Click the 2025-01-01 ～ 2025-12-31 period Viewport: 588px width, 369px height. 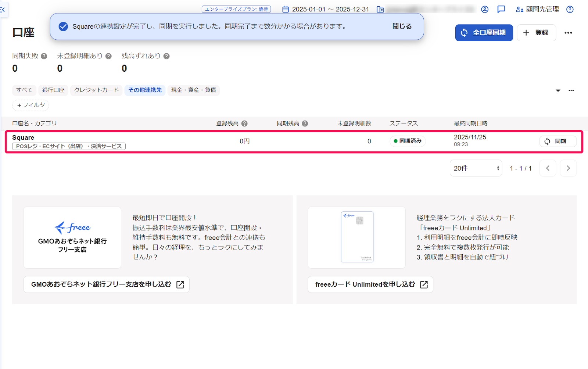tap(330, 10)
